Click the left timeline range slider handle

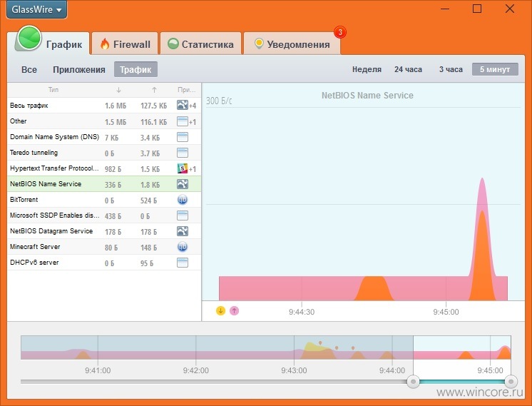[413, 382]
